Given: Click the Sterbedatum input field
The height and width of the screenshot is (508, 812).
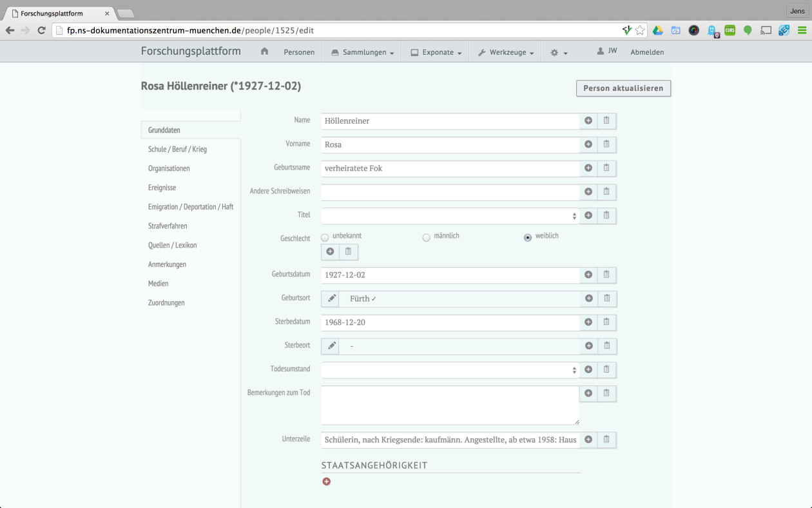Looking at the screenshot, I should pos(450,322).
